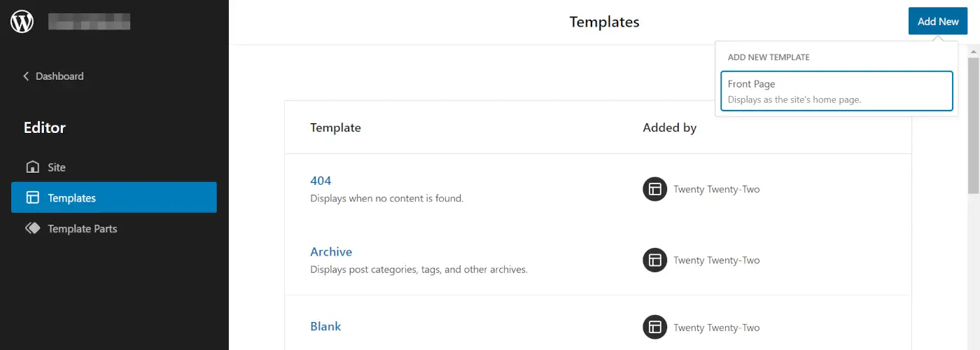Click Twenty Twenty-Two in the Archive row
This screenshot has width=980, height=350.
tap(717, 260)
